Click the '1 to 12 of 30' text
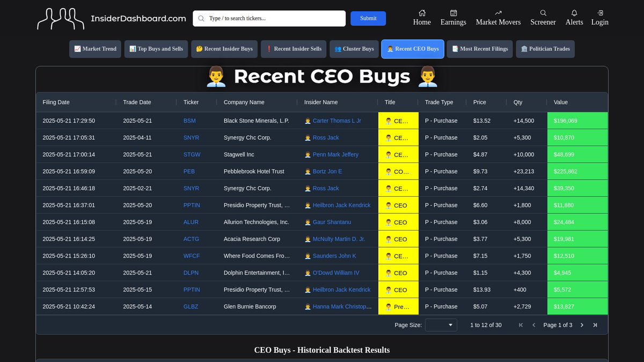The width and height of the screenshot is (644, 362). (486, 325)
